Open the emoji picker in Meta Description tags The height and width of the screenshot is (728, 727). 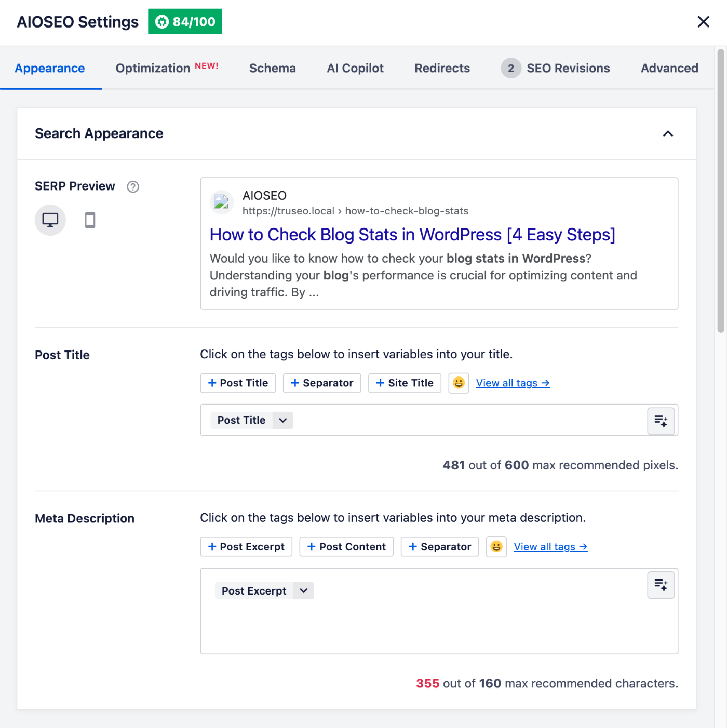[x=496, y=547]
